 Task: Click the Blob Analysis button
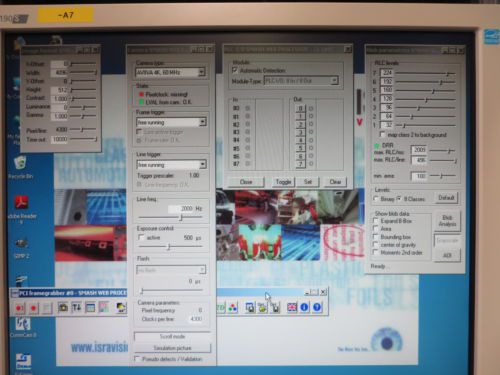tap(447, 221)
